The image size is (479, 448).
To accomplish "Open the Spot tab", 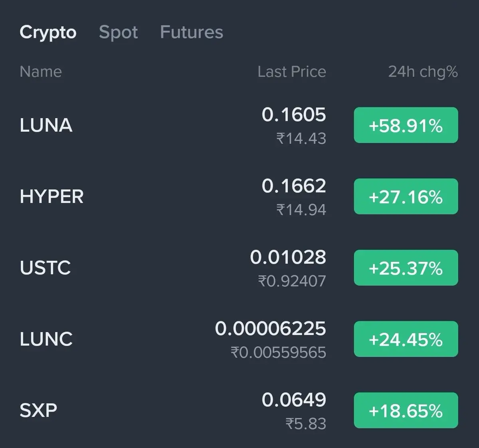I will pyautogui.click(x=118, y=32).
